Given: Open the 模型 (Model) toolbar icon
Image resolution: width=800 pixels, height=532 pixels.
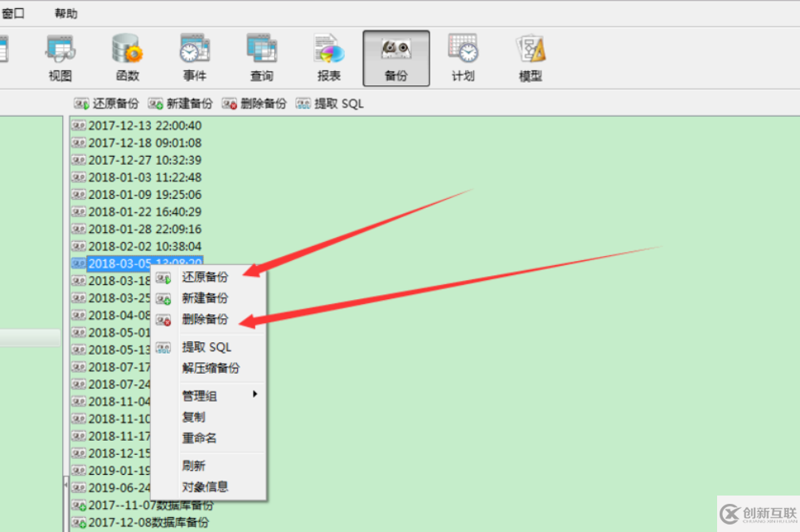Looking at the screenshot, I should [531, 58].
